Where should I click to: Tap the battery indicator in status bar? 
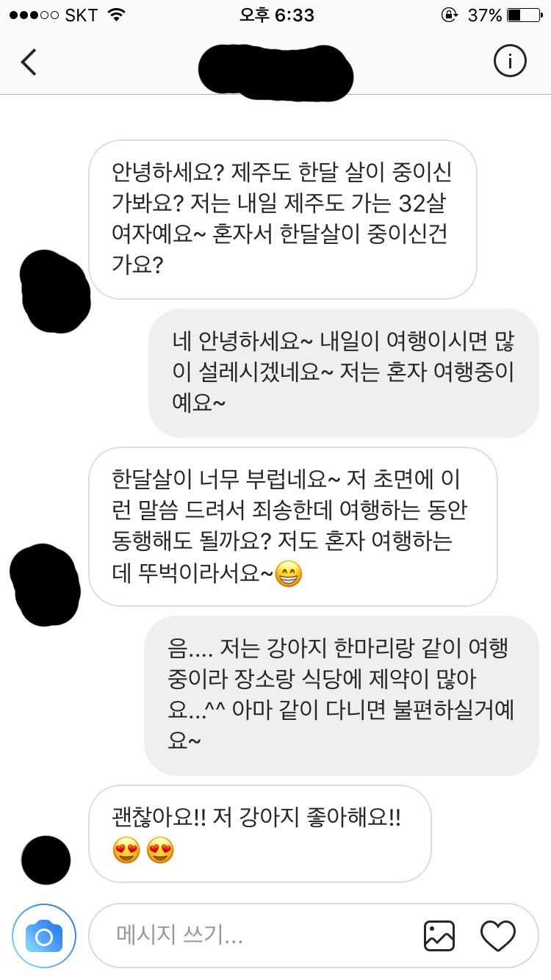pyautogui.click(x=524, y=15)
